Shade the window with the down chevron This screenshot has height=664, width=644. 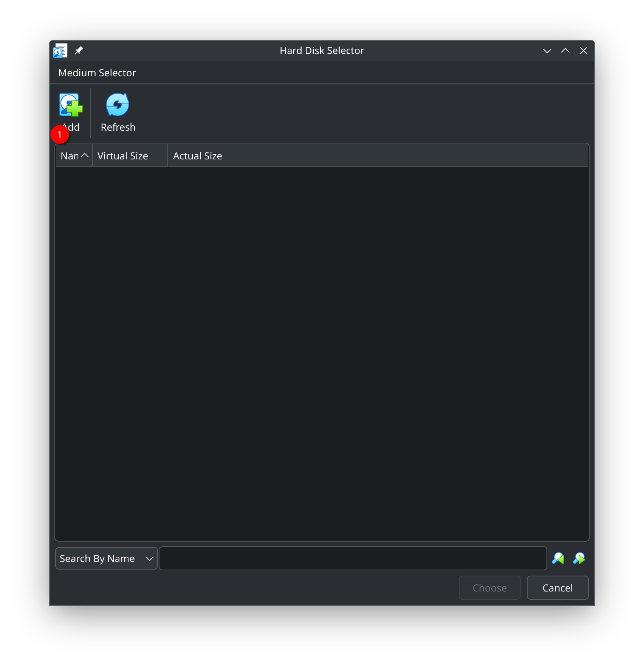pyautogui.click(x=547, y=50)
